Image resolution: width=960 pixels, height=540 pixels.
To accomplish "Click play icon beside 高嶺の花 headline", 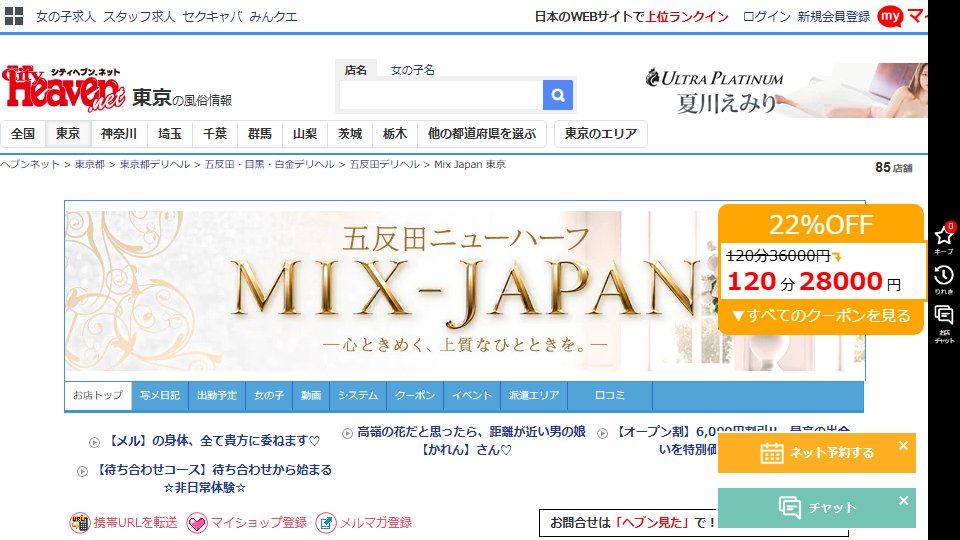I will [347, 433].
